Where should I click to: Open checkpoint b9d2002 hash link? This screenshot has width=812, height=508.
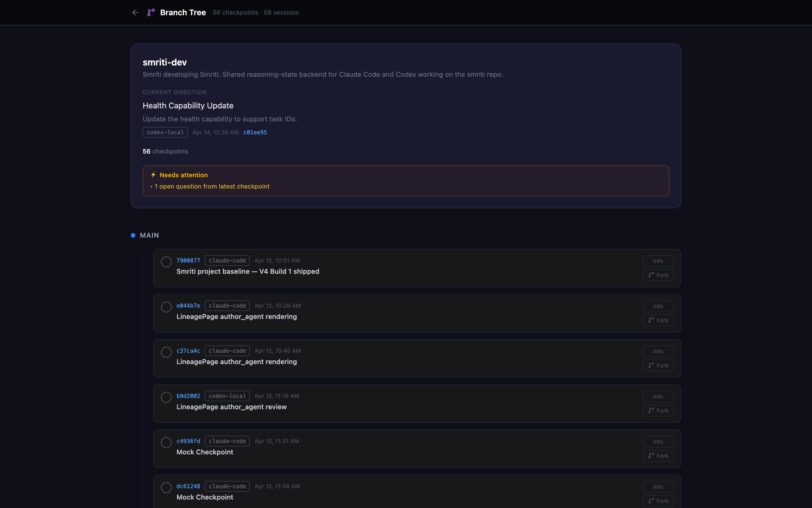(x=188, y=396)
